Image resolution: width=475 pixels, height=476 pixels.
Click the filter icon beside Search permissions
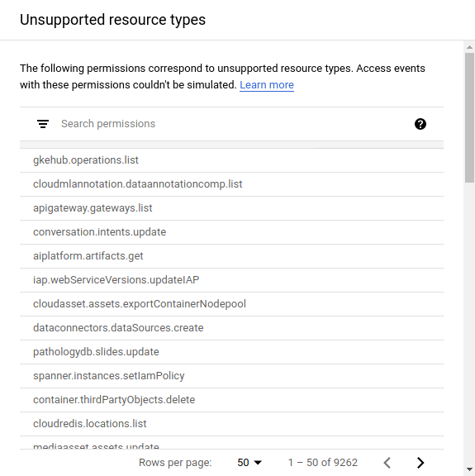point(43,124)
